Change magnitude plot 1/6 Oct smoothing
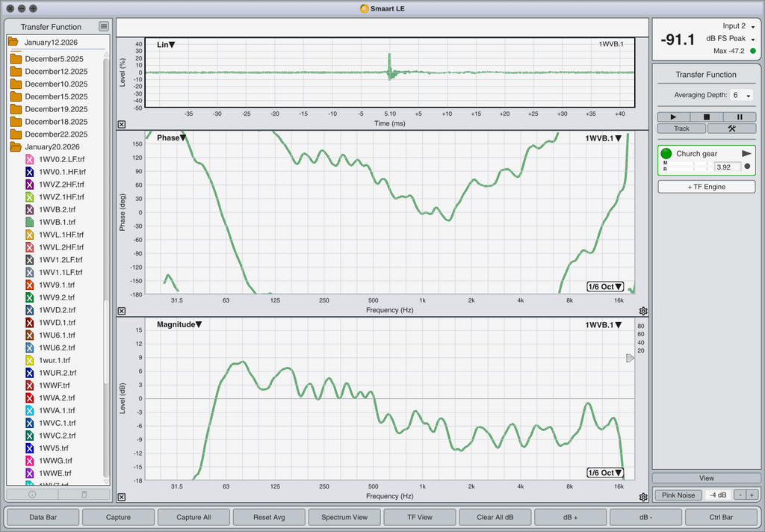Screen dimensions: 765x532 (x=605, y=473)
